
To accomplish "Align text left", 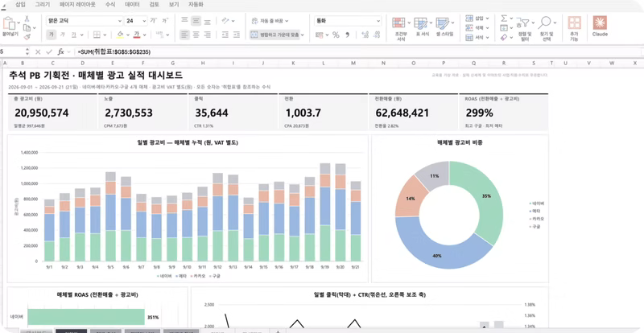I will pos(185,35).
